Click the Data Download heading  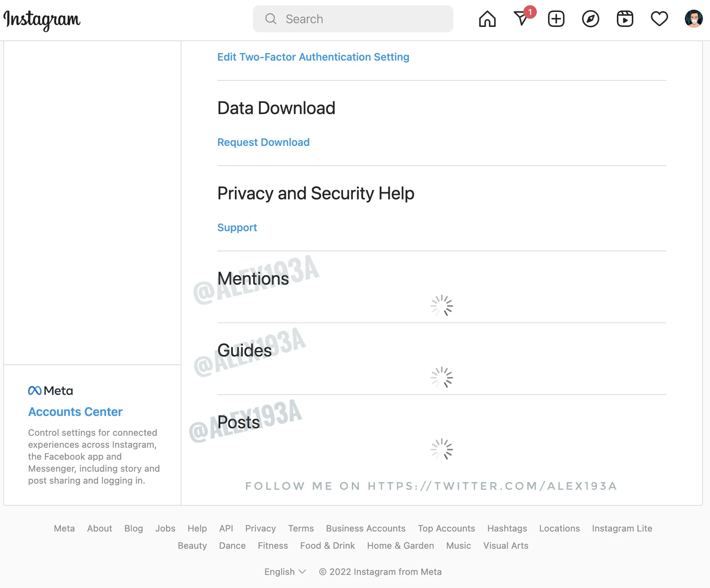pyautogui.click(x=276, y=108)
